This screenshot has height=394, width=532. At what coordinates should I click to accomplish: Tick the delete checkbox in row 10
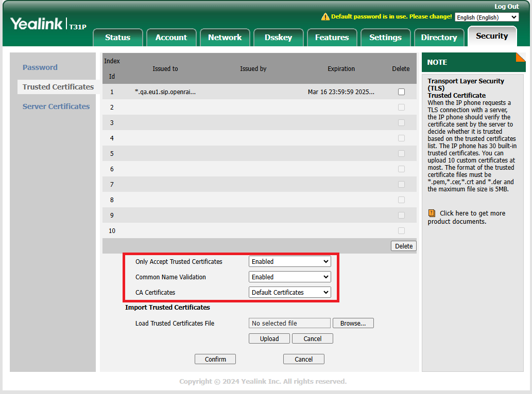click(x=401, y=231)
